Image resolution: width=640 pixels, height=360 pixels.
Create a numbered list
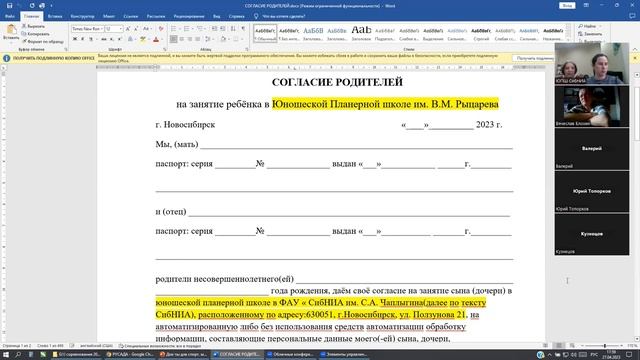pyautogui.click(x=187, y=29)
